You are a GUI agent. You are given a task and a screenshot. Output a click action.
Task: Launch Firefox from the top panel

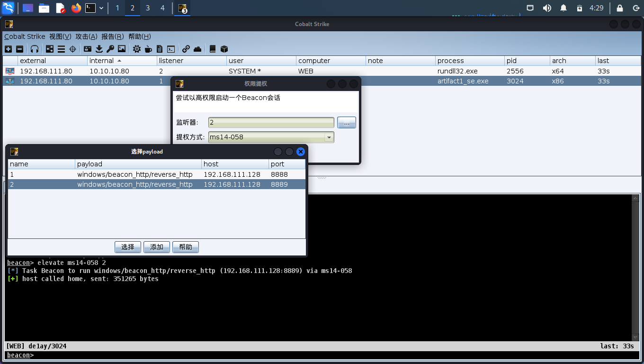pos(76,8)
